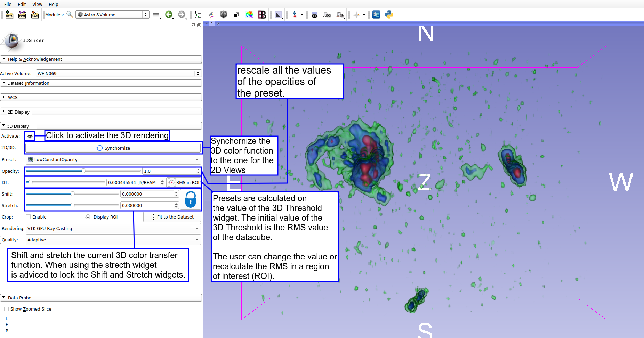
Task: Click the SAVE scene icon
Action: pos(35,15)
